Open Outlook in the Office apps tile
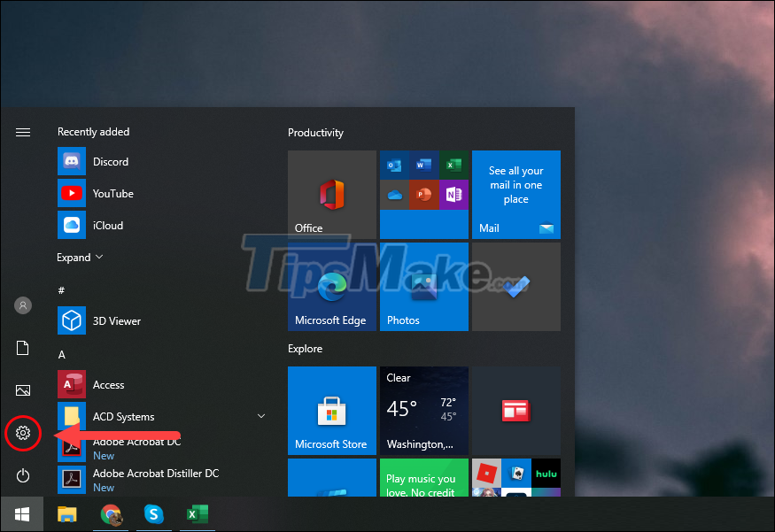Viewport: 775px width, 532px height. tap(394, 165)
